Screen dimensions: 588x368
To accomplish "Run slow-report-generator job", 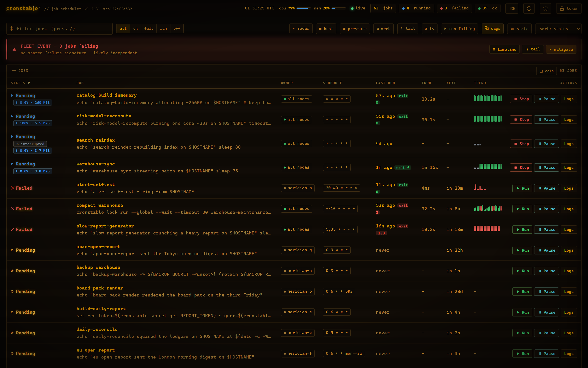I will pyautogui.click(x=522, y=230).
